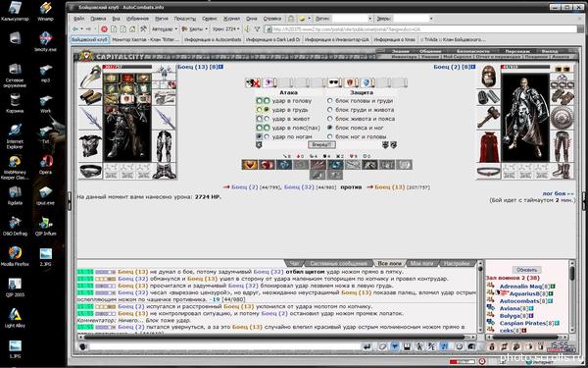Click the send message arrow icon by chat input
Image resolution: width=588 pixels, height=368 pixels.
coord(367,346)
